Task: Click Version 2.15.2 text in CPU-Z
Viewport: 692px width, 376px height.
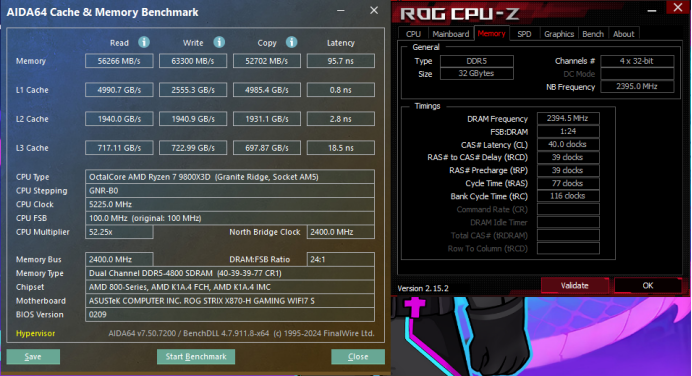Action: tap(423, 288)
